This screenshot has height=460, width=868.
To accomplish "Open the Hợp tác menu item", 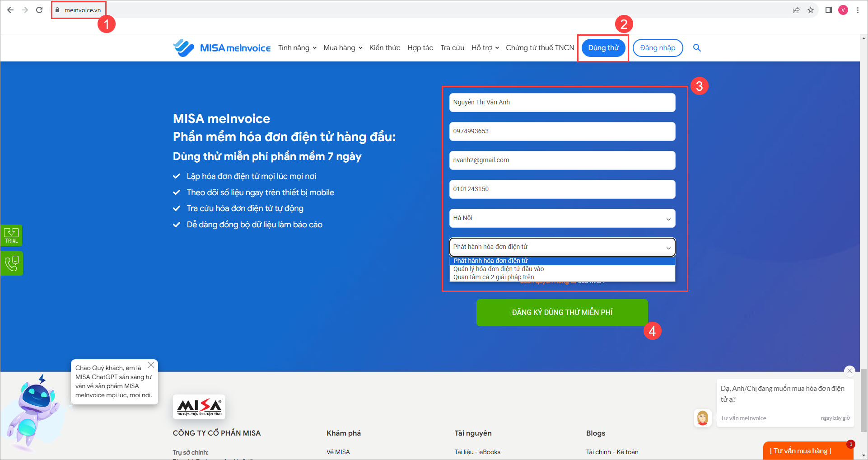I will point(420,48).
